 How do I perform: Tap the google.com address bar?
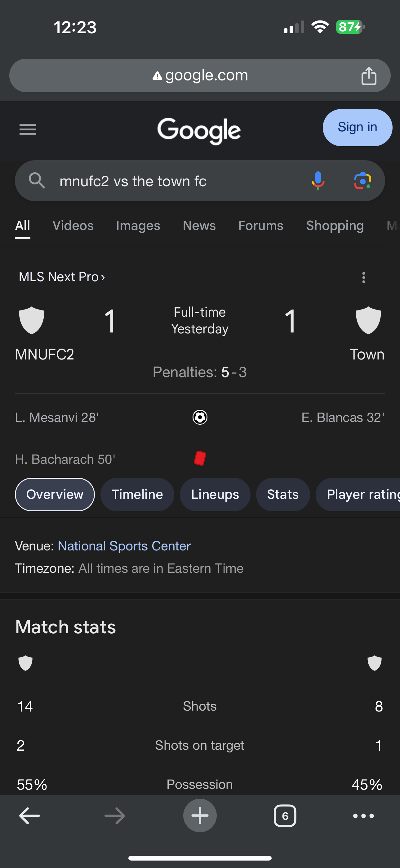[200, 75]
